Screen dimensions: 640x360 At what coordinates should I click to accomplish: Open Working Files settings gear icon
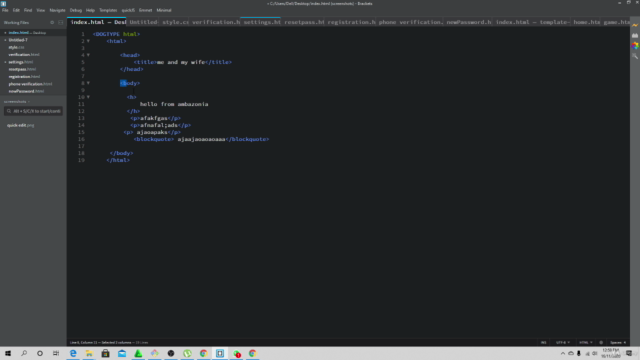click(x=52, y=22)
